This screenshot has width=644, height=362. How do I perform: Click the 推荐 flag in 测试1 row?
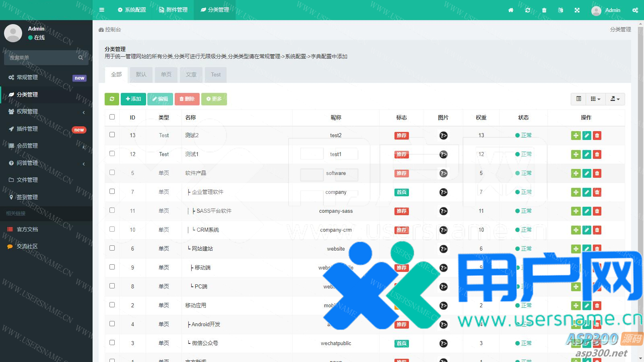401,154
